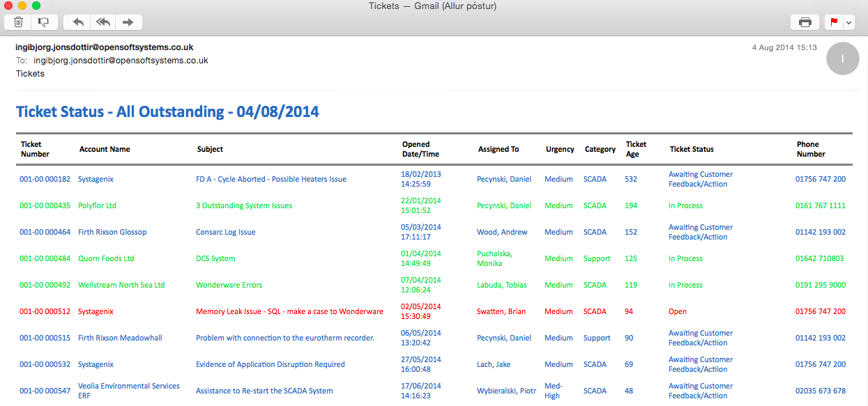Open ticket 001-00 000484

[x=45, y=258]
